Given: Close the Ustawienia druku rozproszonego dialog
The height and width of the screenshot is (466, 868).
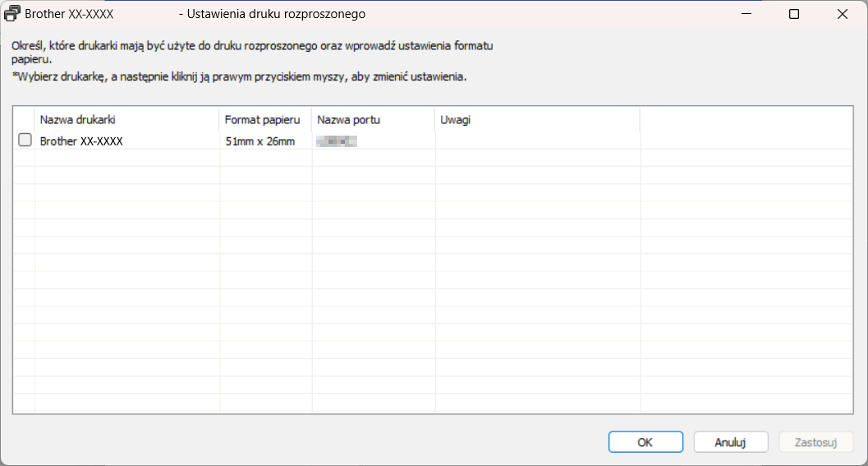Looking at the screenshot, I should click(x=843, y=14).
